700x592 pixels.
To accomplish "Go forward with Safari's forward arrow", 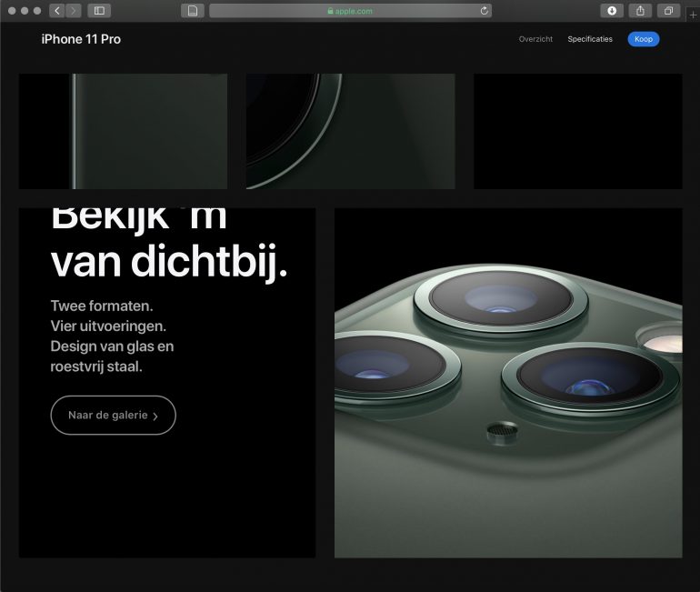I will pyautogui.click(x=74, y=11).
